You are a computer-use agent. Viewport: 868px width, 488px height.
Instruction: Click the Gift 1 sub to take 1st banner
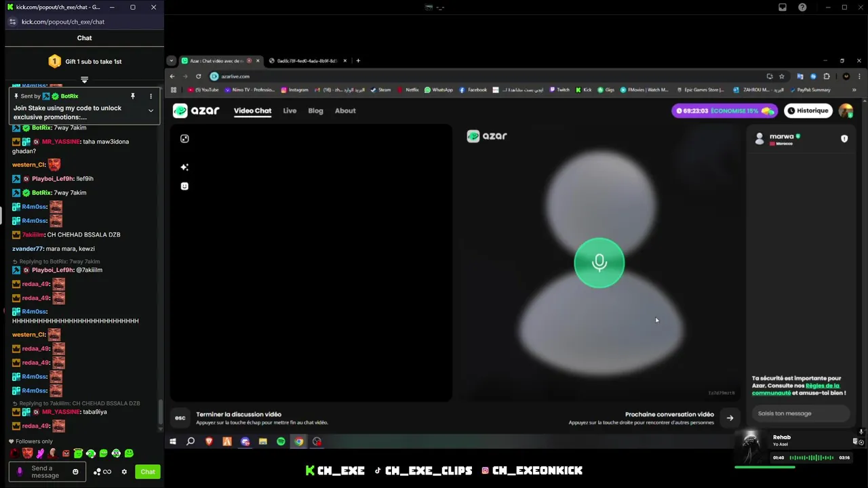(84, 62)
